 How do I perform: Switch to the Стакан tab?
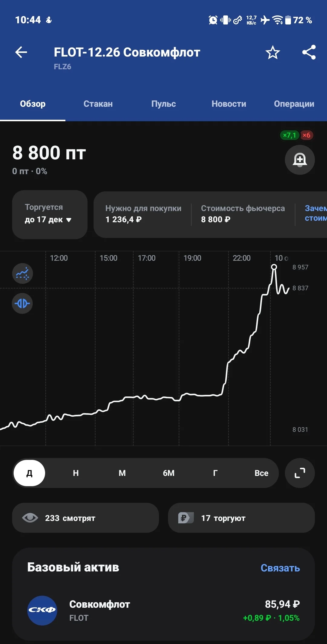point(98,104)
